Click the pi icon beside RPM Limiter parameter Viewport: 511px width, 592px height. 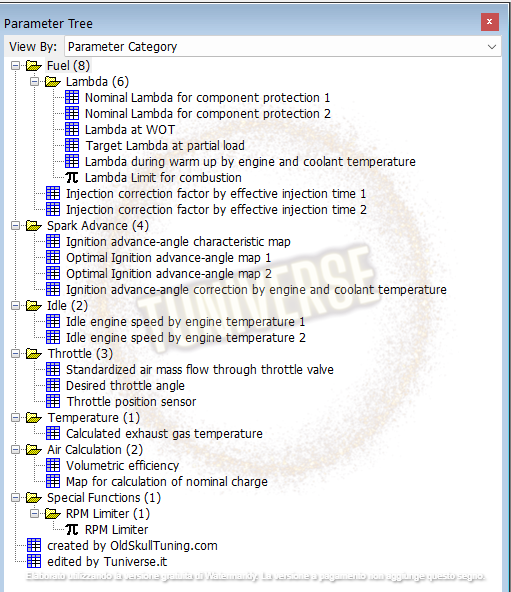coord(72,529)
